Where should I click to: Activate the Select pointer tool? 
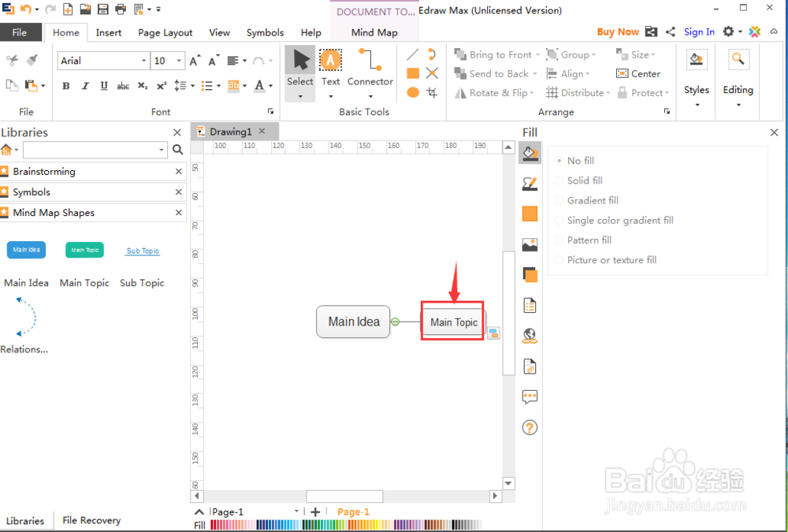tap(300, 73)
